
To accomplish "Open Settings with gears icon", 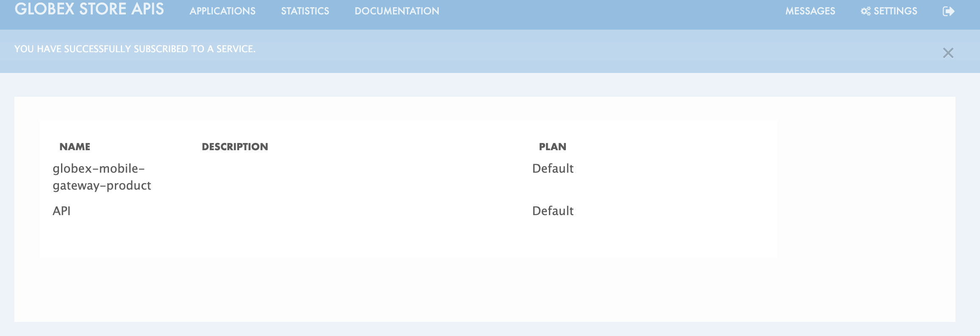I will (889, 11).
